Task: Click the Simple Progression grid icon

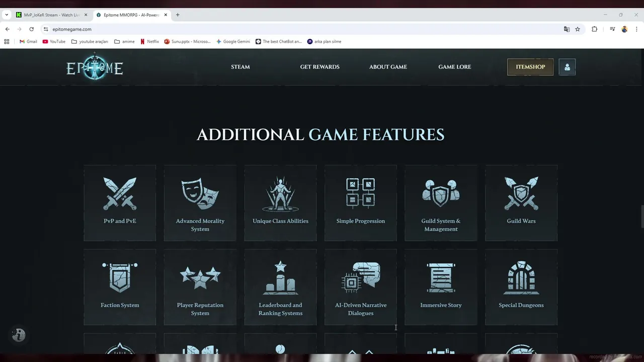Action: point(361,193)
